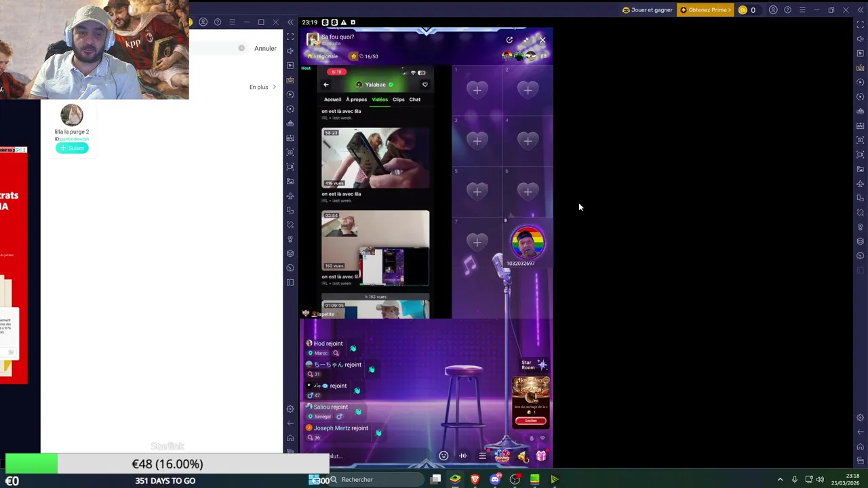Click Annuler in the left window
The image size is (868, 488).
click(x=265, y=49)
